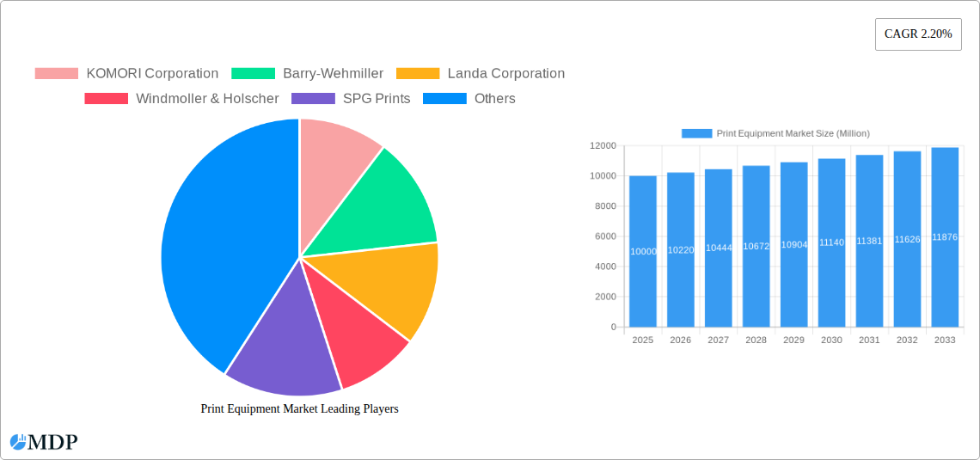Screen dimensions: 980x460
Task: Click the 8000 y-axis label
Action: (606, 206)
